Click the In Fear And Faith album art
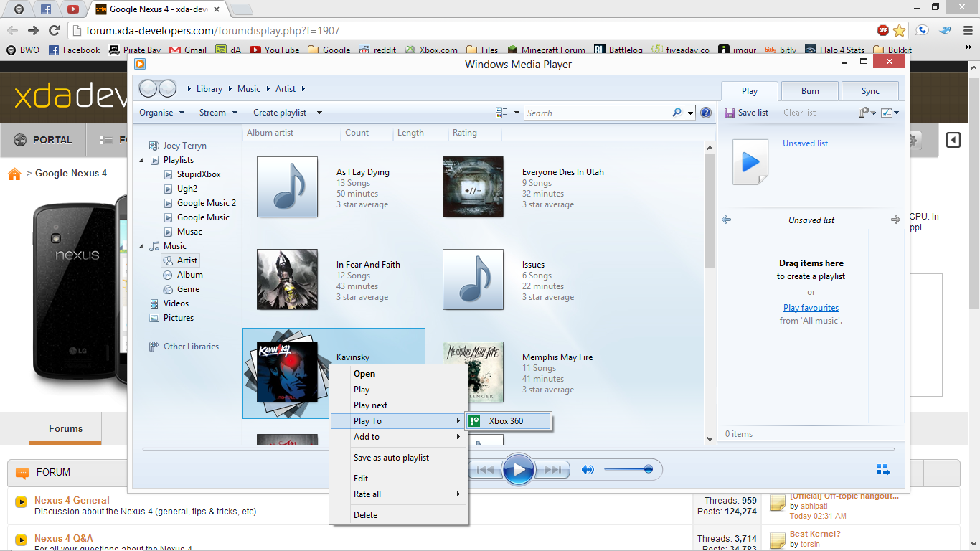The image size is (980, 551). (287, 280)
